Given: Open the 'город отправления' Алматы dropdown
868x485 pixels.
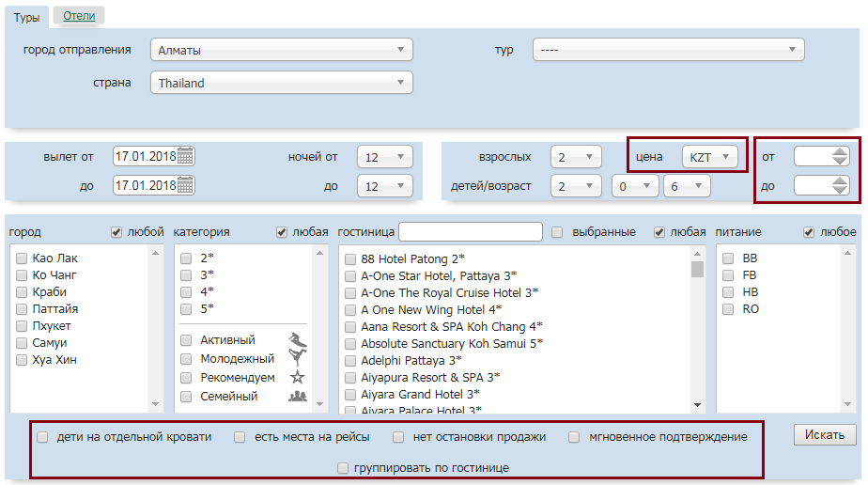Looking at the screenshot, I should pyautogui.click(x=281, y=50).
